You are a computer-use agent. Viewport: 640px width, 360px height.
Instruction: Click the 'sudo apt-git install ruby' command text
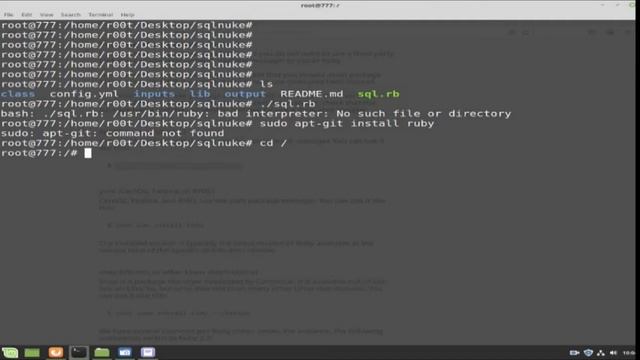(x=347, y=123)
